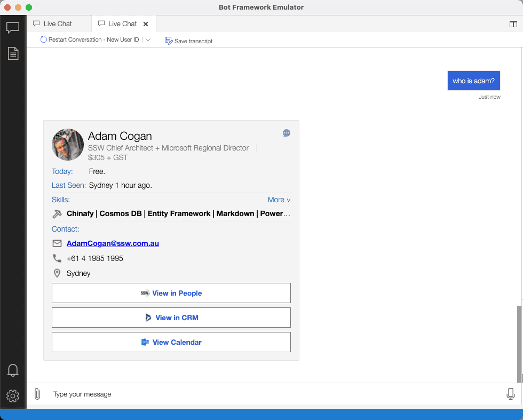Open AdamCogan@ssw.com.au email link

(113, 243)
